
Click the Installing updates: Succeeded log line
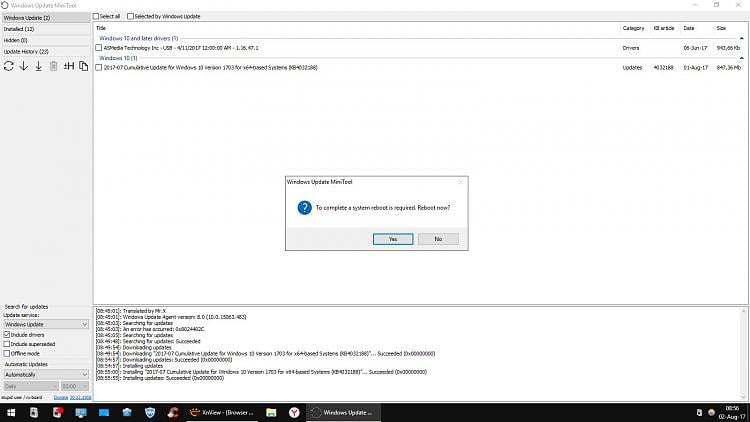[x=160, y=378]
